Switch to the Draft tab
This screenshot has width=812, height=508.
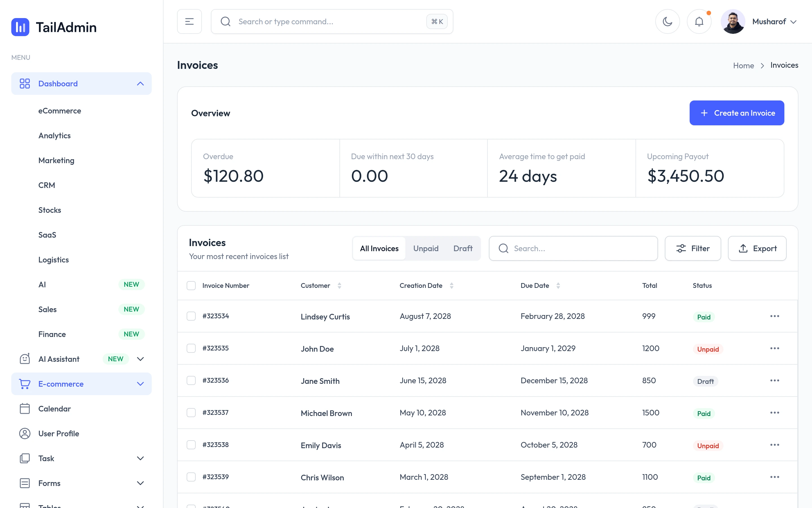point(463,248)
